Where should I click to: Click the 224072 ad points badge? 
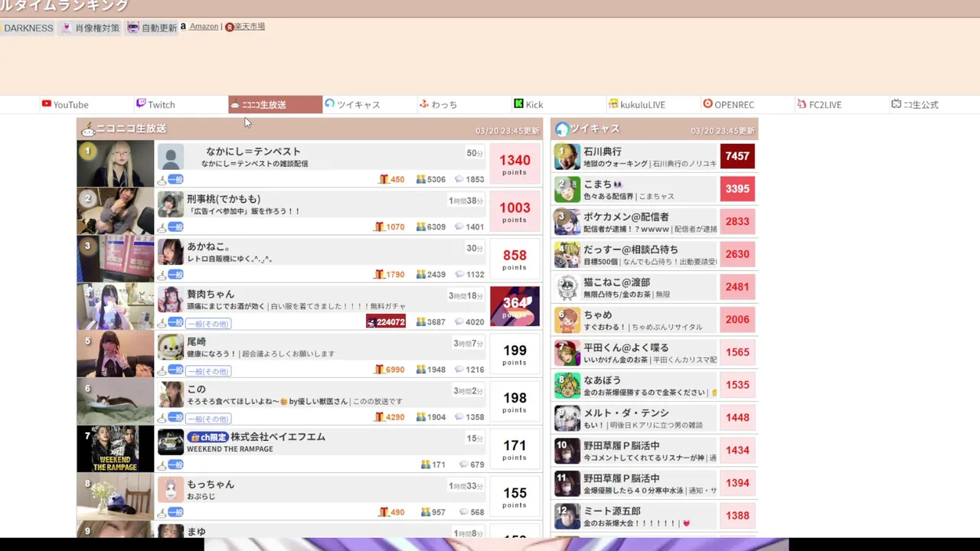click(386, 322)
